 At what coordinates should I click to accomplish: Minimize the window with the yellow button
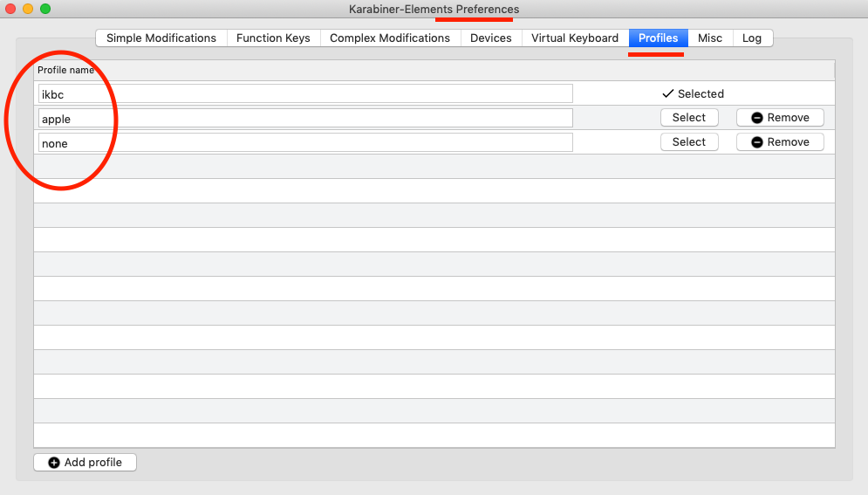coord(28,9)
